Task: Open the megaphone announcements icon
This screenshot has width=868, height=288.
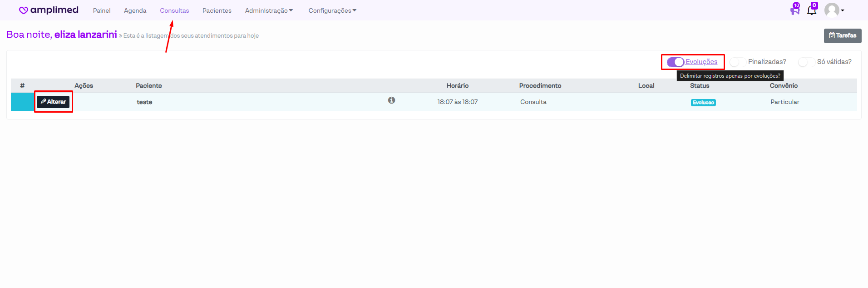Action: pos(794,10)
